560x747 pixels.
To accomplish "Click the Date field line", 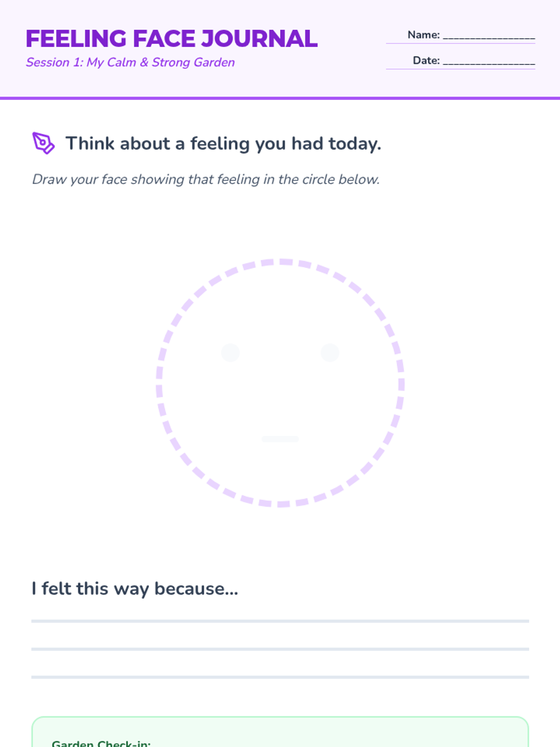I will click(x=489, y=62).
